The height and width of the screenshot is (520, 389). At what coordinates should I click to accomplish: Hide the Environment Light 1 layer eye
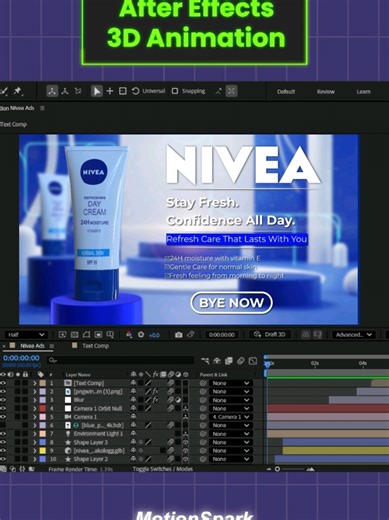point(3,434)
